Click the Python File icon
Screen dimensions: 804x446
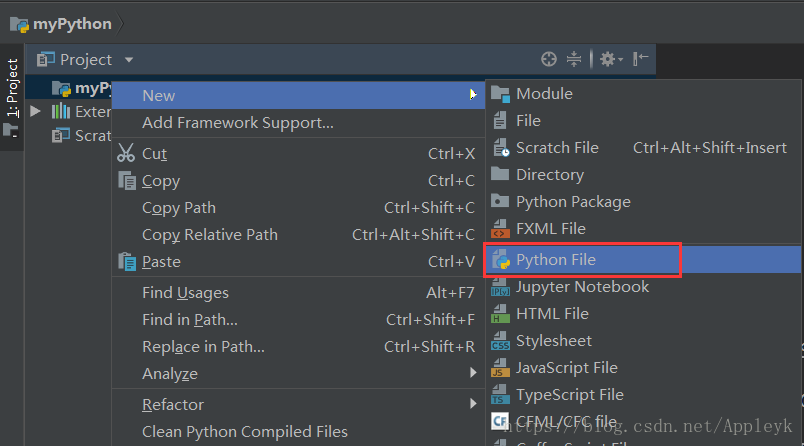click(x=501, y=260)
